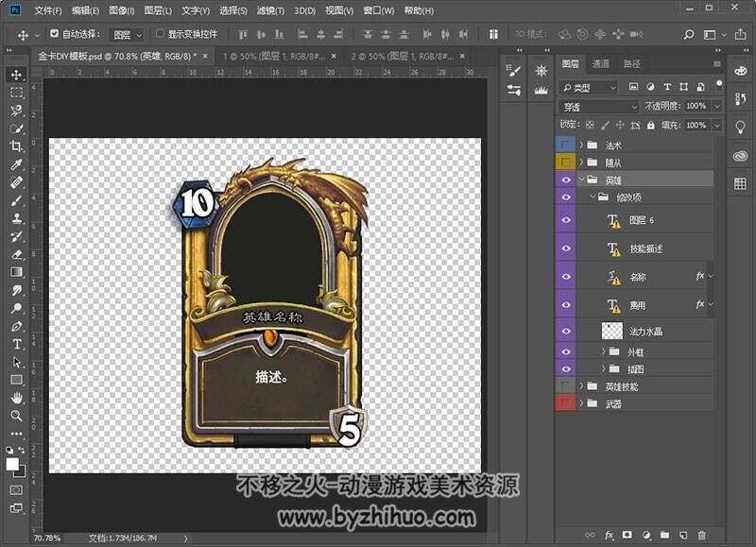Open the blend mode 穿透 dropdown
The height and width of the screenshot is (547, 756).
[x=599, y=107]
